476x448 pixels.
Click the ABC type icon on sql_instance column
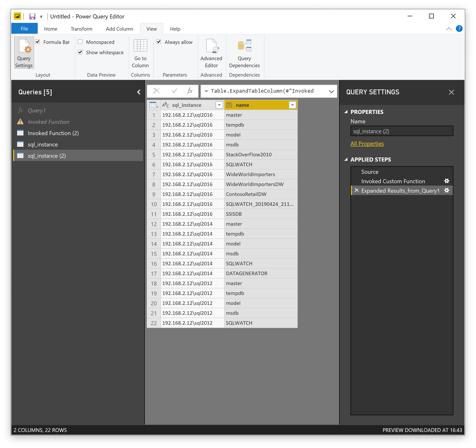point(165,105)
